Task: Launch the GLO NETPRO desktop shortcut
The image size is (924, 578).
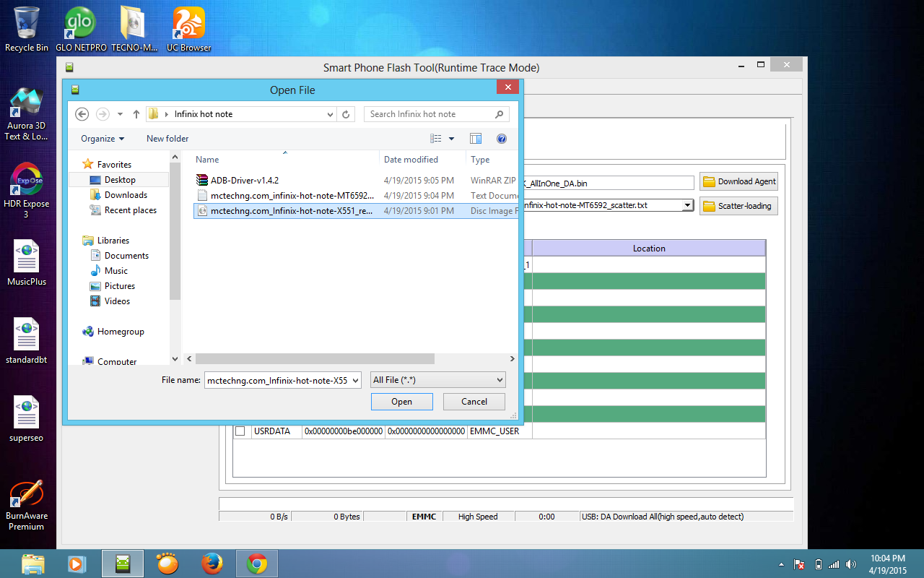Action: click(x=81, y=29)
